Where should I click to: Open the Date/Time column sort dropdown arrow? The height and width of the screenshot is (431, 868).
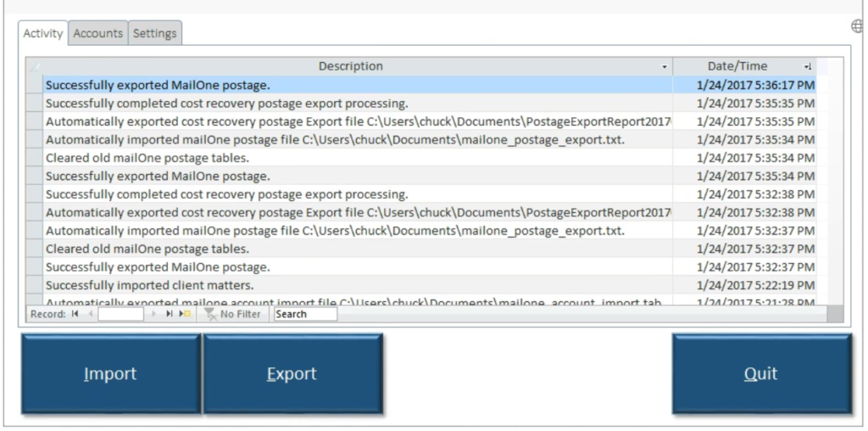pyautogui.click(x=808, y=67)
